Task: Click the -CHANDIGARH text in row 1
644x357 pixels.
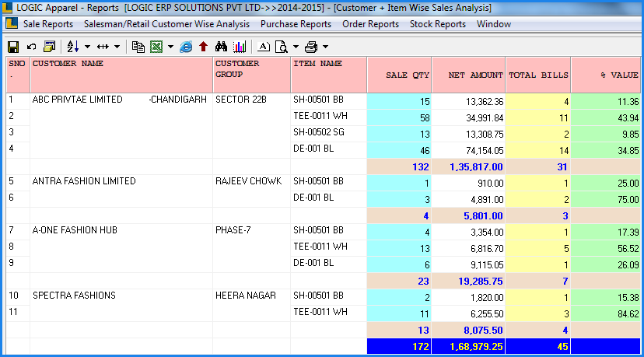Action: click(x=178, y=100)
